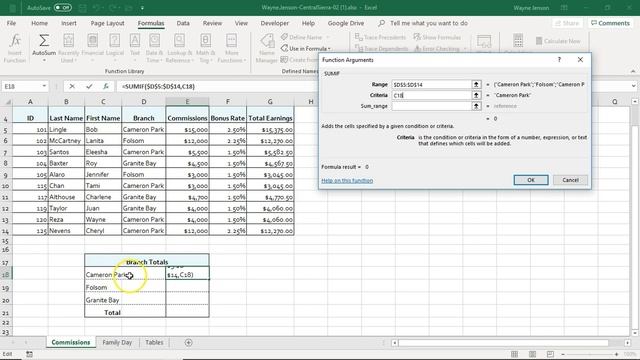This screenshot has width=640, height=360.
Task: Open the Text functions library
Action: point(135,48)
